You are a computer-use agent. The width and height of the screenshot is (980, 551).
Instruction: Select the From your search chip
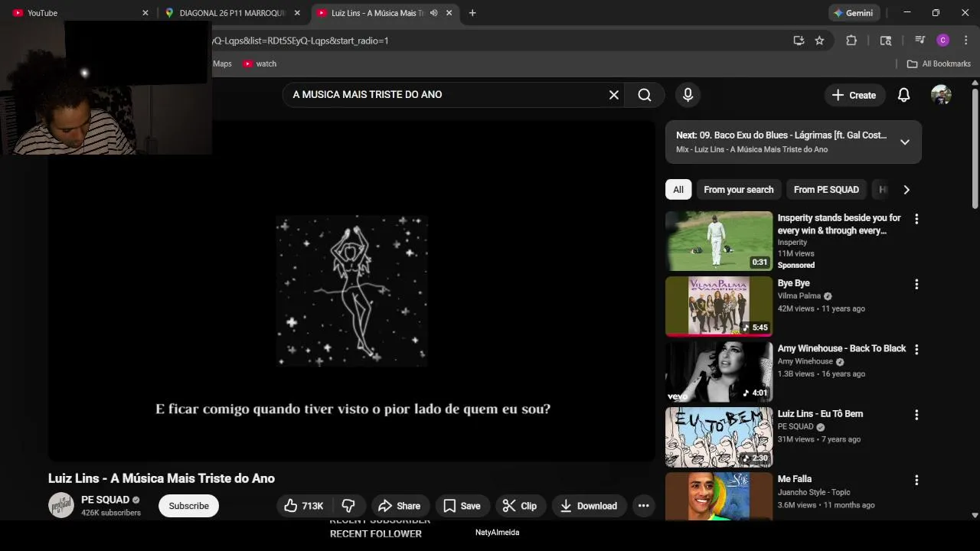coord(739,190)
